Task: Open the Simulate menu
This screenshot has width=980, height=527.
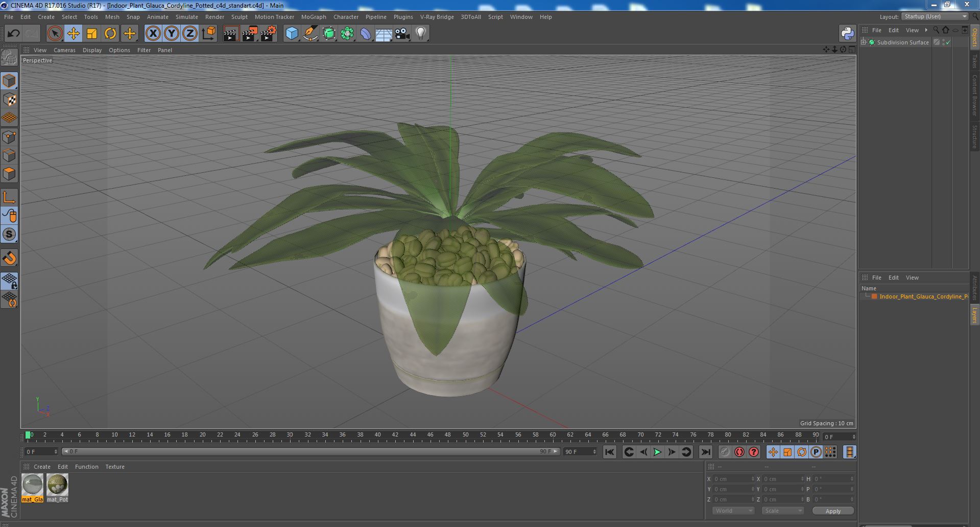Action: coord(186,17)
